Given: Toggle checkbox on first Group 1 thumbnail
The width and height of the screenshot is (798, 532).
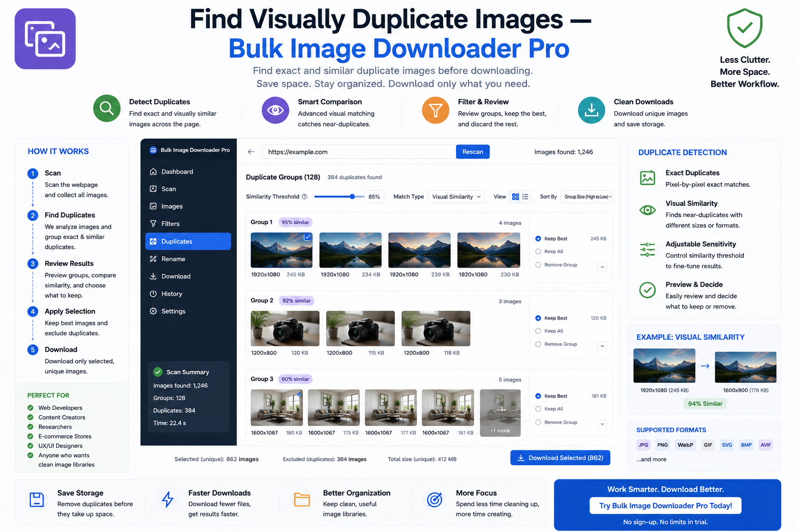Looking at the screenshot, I should pos(308,237).
